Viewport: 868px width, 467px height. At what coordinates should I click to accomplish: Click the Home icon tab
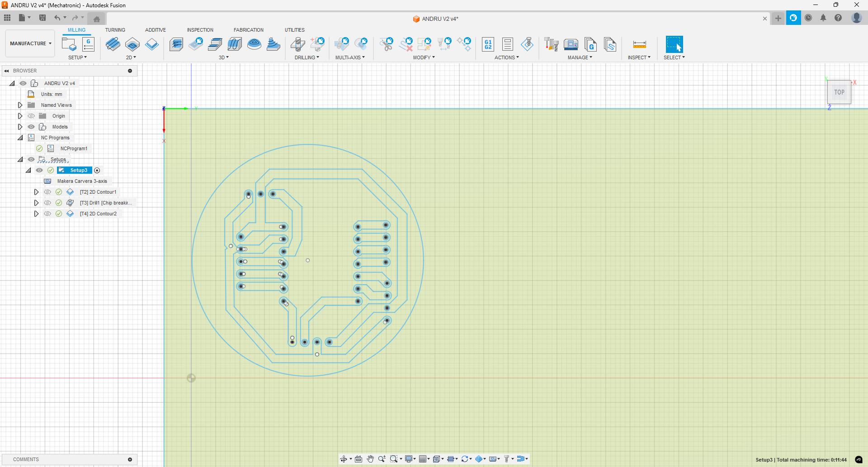tap(97, 19)
